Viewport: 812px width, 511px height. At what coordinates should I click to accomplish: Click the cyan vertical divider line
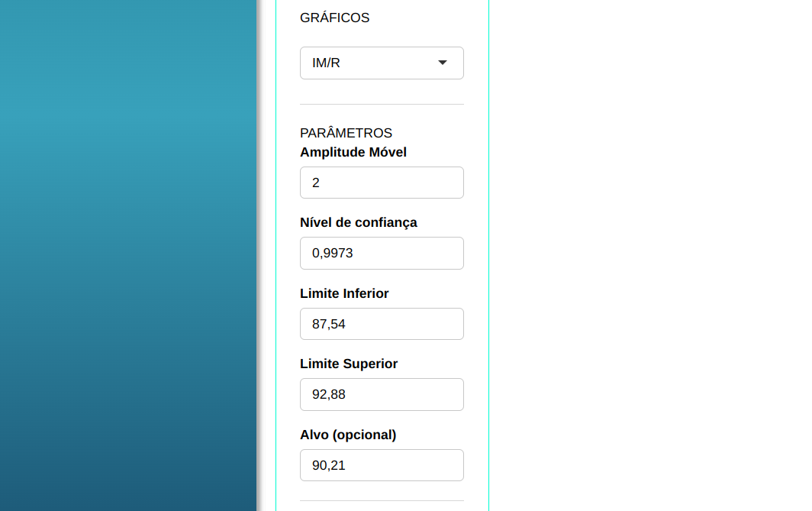[x=488, y=255]
